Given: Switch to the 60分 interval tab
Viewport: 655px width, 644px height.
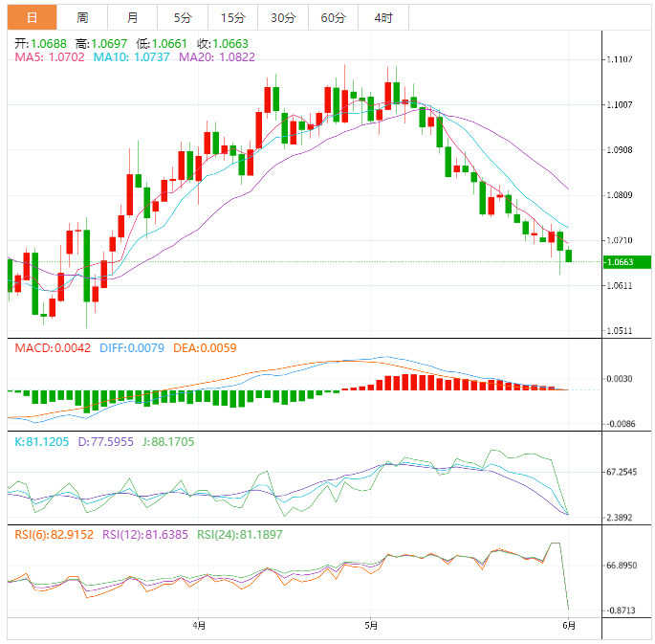Looking at the screenshot, I should click(x=334, y=17).
